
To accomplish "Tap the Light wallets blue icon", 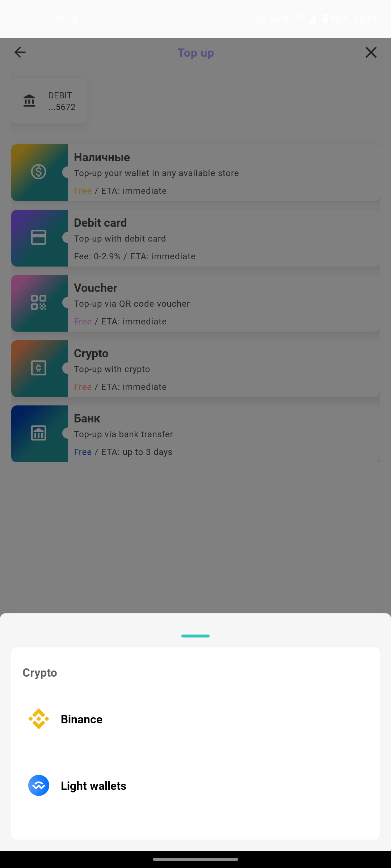I will (x=39, y=786).
